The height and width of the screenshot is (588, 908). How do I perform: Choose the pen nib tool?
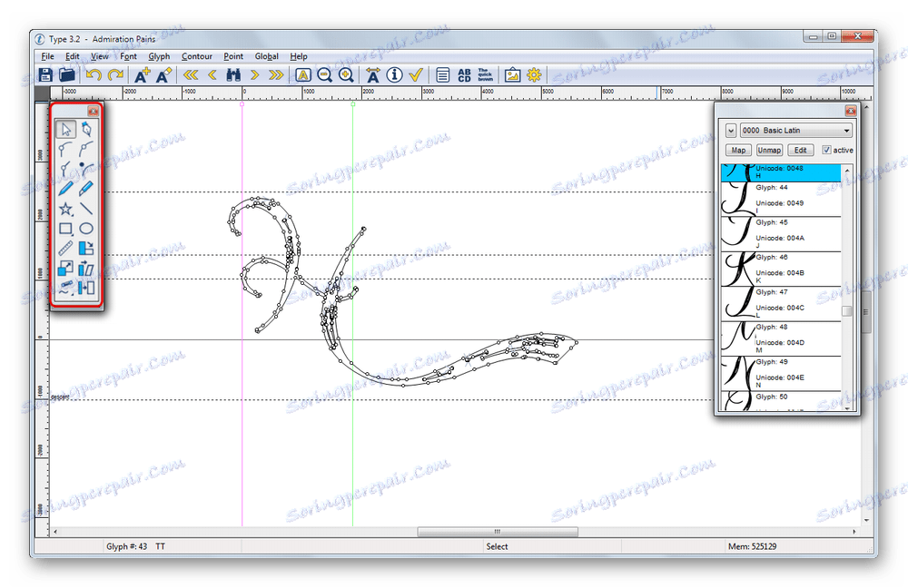coord(86,130)
